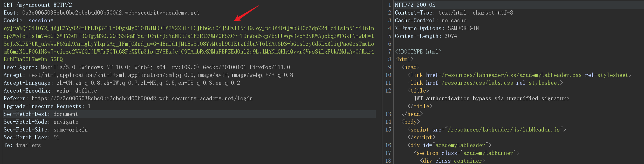Viewport: 644px width, 164px height.
Task: Click the "Upgrade-Insecure-Requests: 1" line
Action: (x=47, y=106)
